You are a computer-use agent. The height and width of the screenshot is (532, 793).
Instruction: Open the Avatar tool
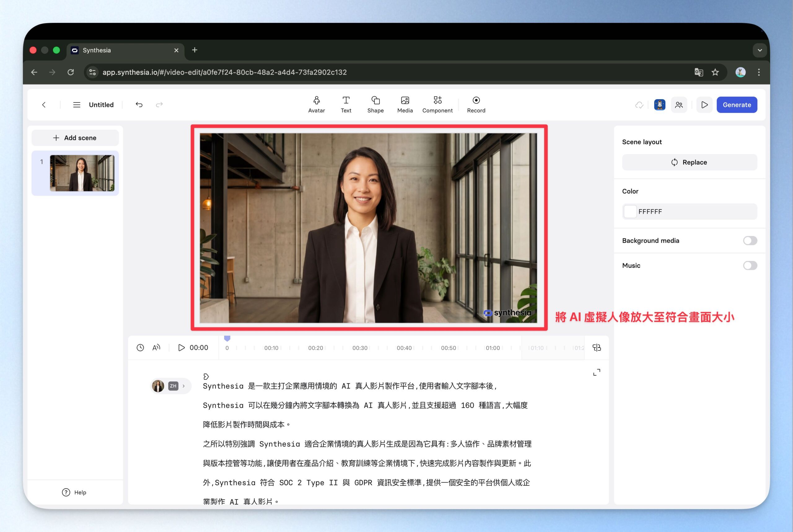click(x=316, y=104)
